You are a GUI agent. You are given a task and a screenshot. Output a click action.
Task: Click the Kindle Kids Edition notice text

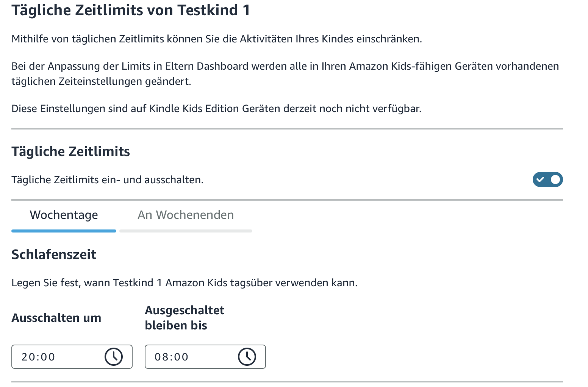click(216, 109)
